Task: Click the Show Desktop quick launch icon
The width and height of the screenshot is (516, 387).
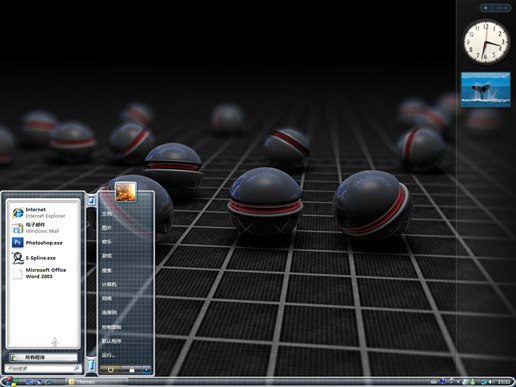Action: click(29, 382)
